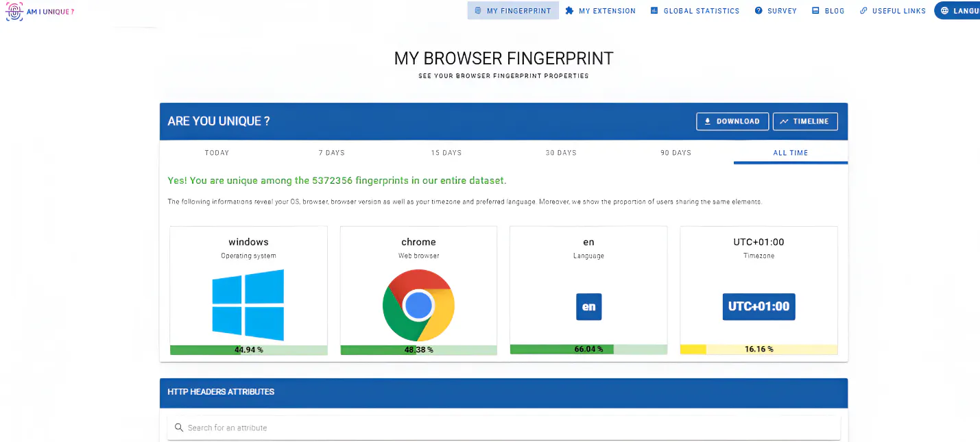Open the Language selector button

(957, 11)
